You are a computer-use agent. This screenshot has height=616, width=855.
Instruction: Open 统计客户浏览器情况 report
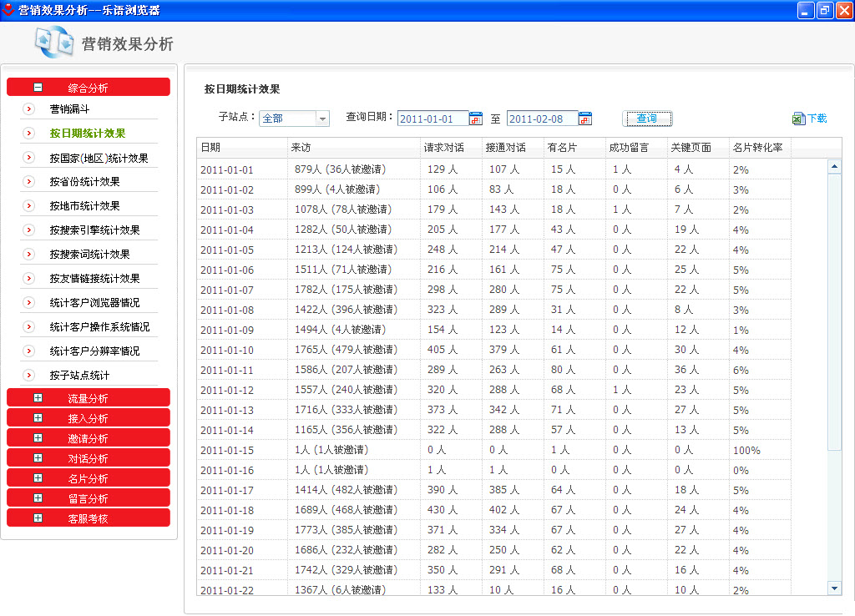pyautogui.click(x=94, y=302)
